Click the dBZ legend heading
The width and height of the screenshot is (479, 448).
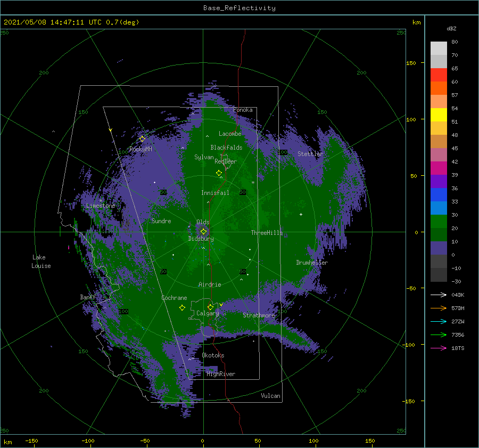451,28
